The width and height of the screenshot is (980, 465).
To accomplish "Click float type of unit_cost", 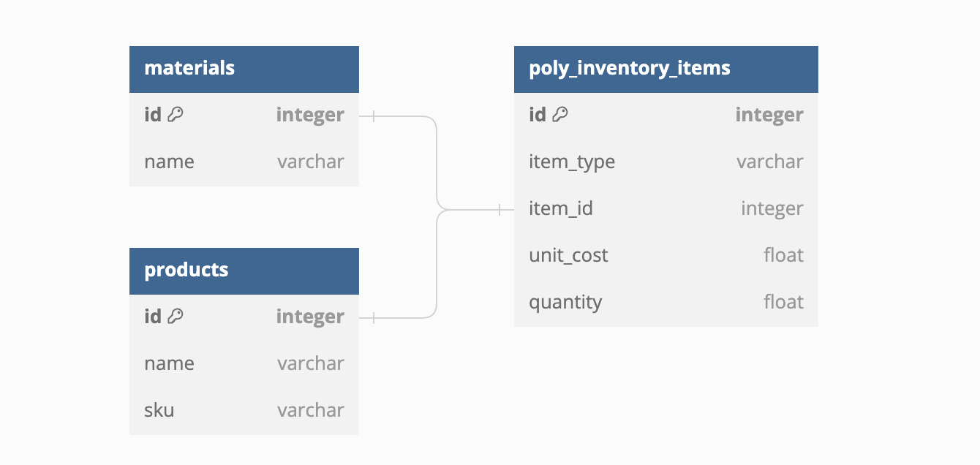I will pyautogui.click(x=783, y=255).
